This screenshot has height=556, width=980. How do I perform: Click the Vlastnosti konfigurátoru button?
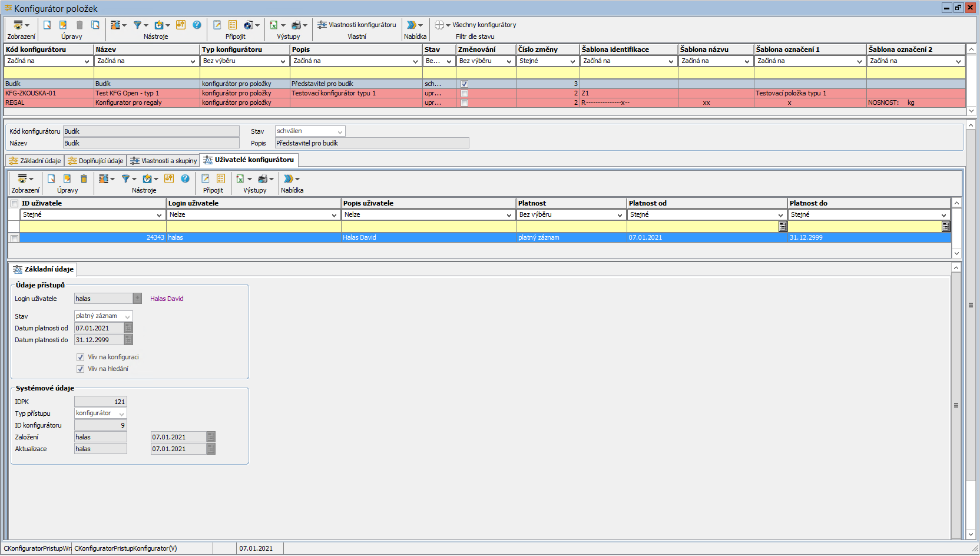[x=357, y=25]
